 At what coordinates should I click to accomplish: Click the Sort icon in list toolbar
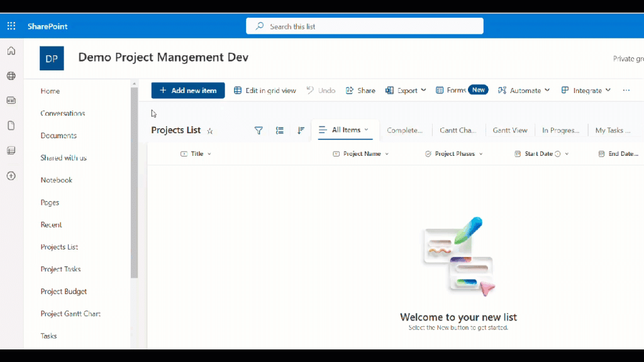301,131
